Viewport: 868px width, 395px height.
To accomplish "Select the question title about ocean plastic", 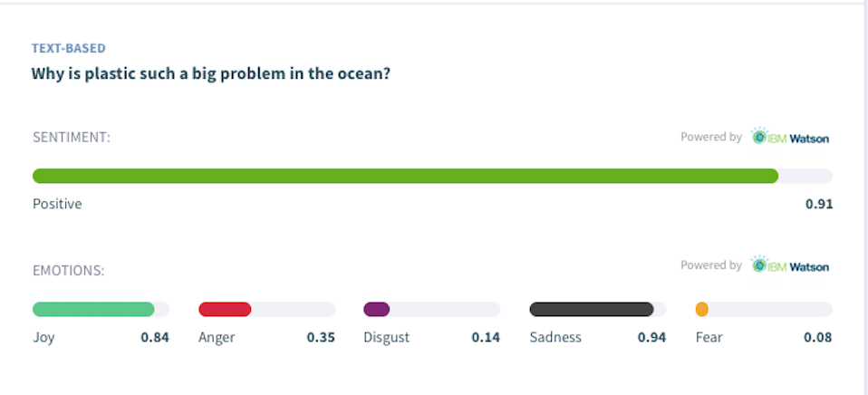I will (x=211, y=73).
